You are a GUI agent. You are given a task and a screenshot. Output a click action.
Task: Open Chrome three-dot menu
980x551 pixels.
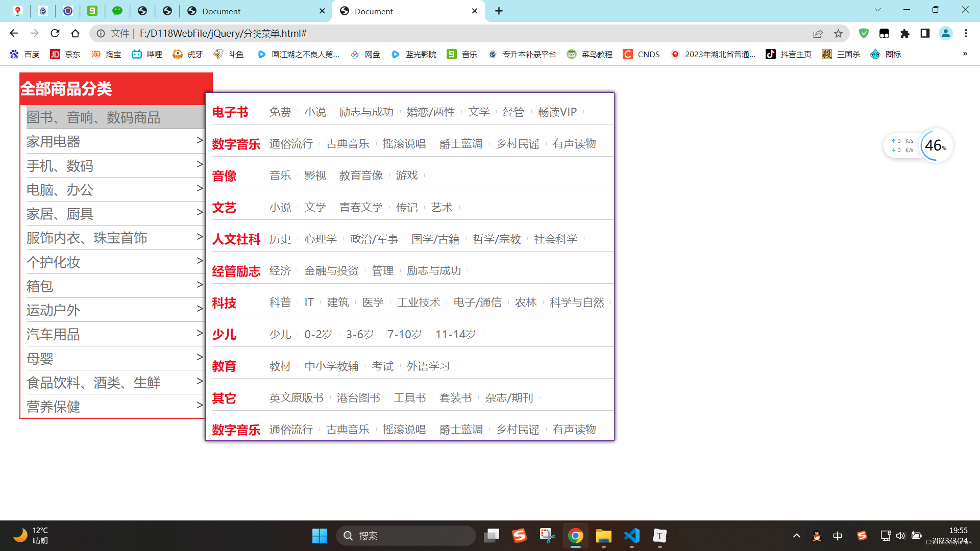[x=966, y=33]
